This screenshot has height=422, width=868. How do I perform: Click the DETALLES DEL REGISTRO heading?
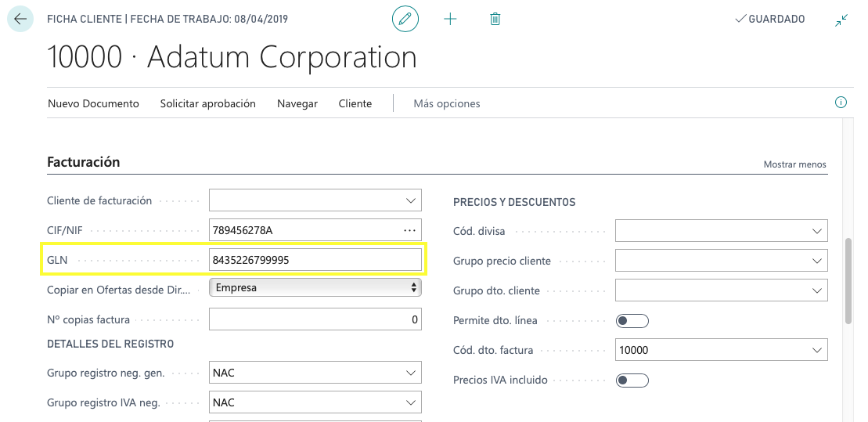tap(110, 344)
